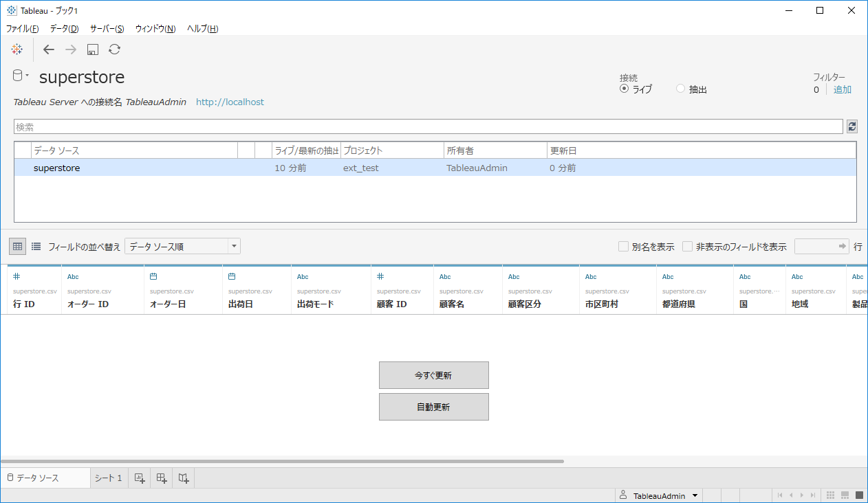Click the row count input field
This screenshot has width=868, height=503.
[x=821, y=246]
